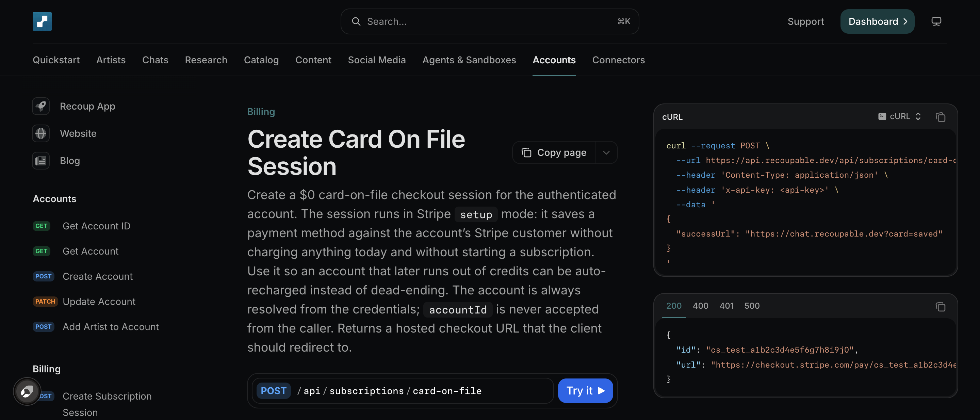Open the Blog newspaper icon
980x420 pixels.
pos(41,161)
